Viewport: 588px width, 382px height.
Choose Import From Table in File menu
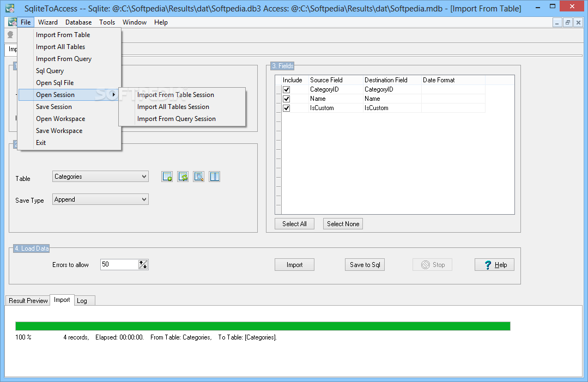click(x=69, y=35)
